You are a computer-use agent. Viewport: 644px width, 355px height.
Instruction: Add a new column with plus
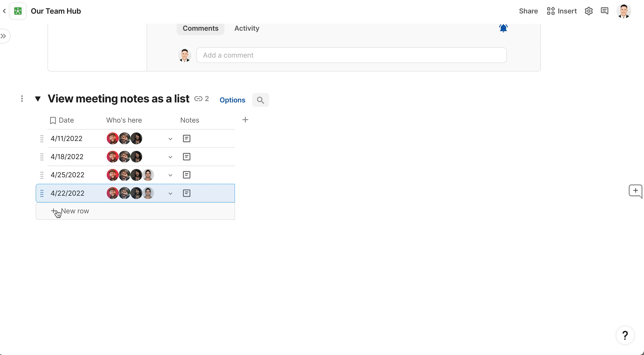point(245,120)
